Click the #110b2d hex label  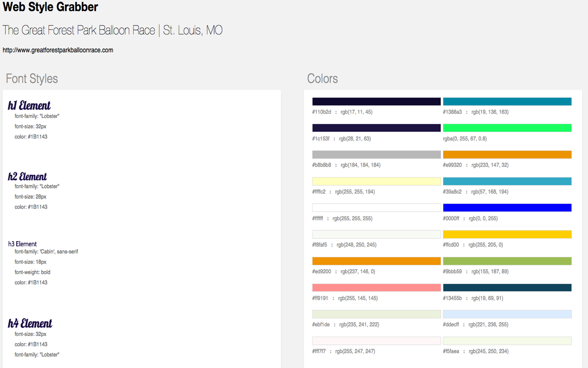pyautogui.click(x=322, y=112)
